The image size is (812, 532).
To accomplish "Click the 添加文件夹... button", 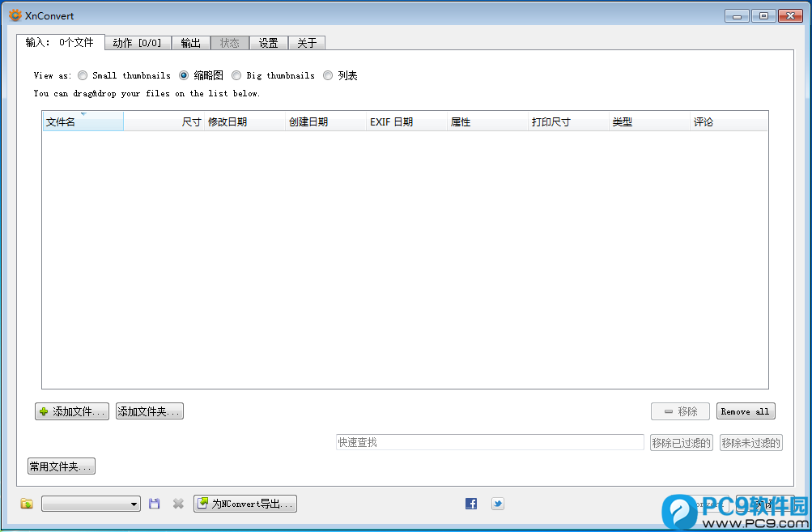I will pos(149,411).
